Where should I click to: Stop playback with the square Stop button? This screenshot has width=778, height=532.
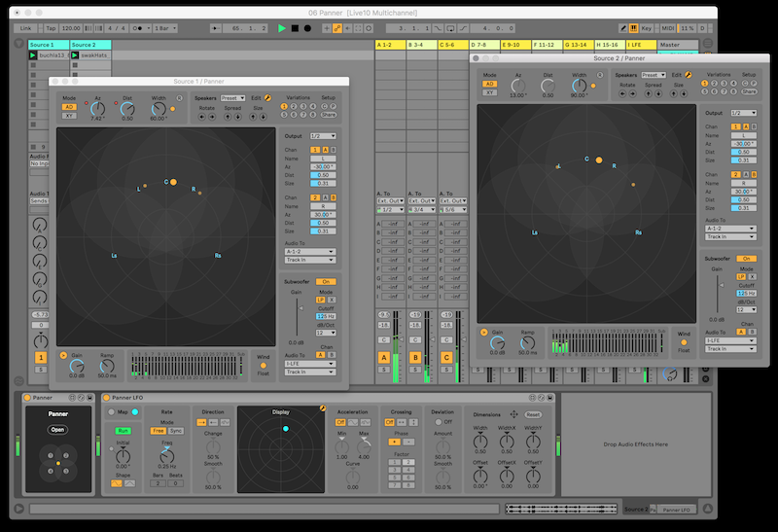click(x=295, y=28)
